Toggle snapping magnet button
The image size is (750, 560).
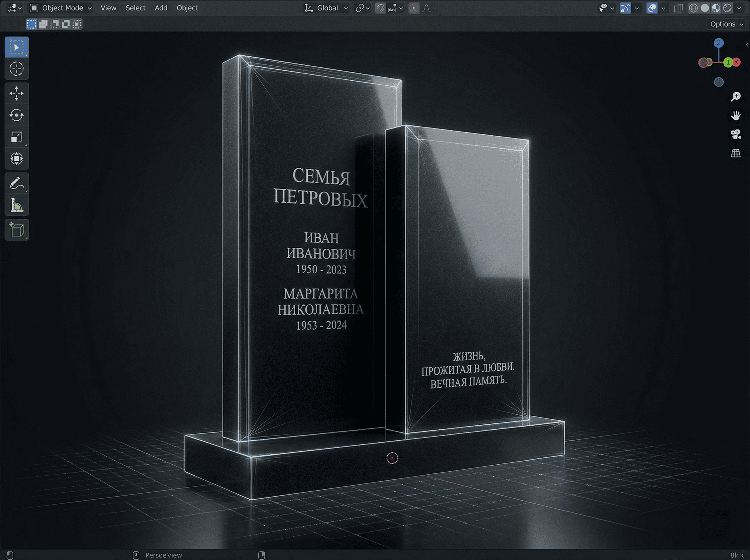tap(381, 8)
